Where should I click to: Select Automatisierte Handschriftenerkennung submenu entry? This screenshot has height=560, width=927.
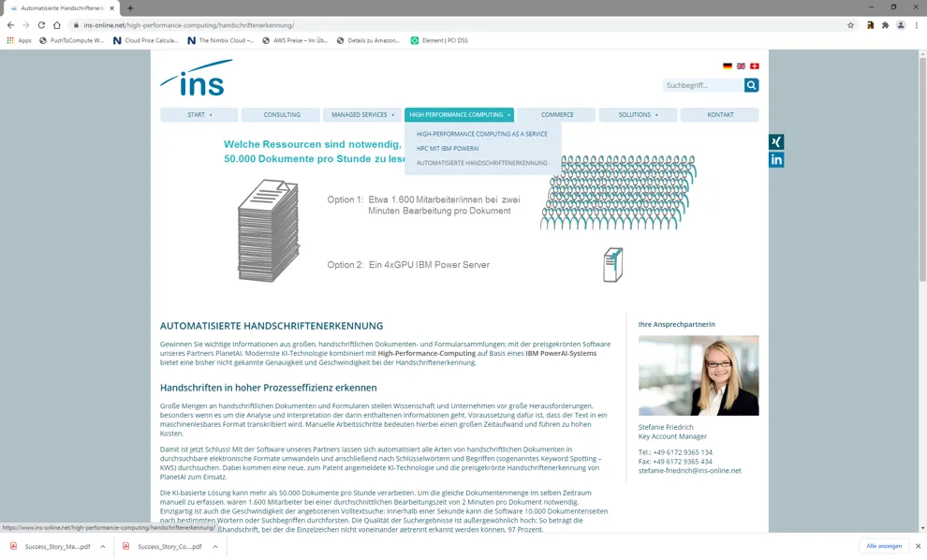tap(482, 163)
